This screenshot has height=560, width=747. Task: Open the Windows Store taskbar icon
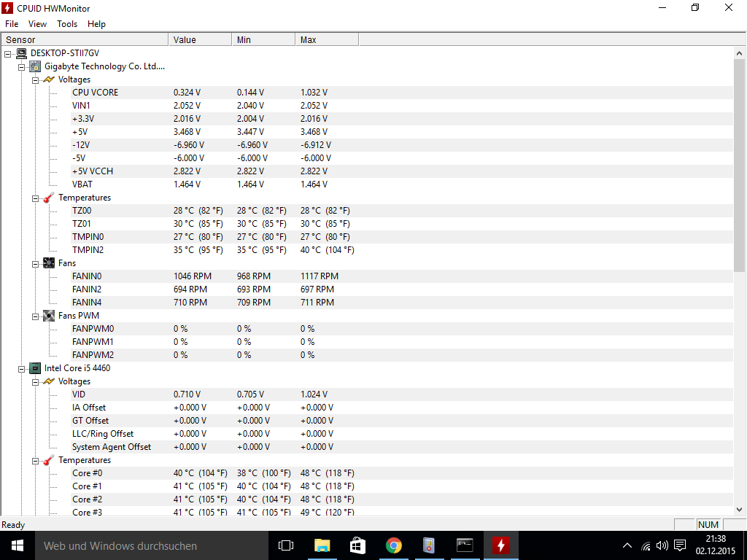coord(357,545)
